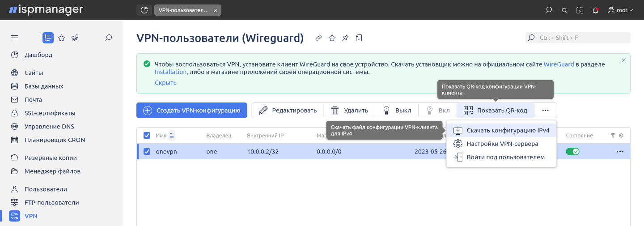Click Скрыть to hide the notice

(x=165, y=82)
